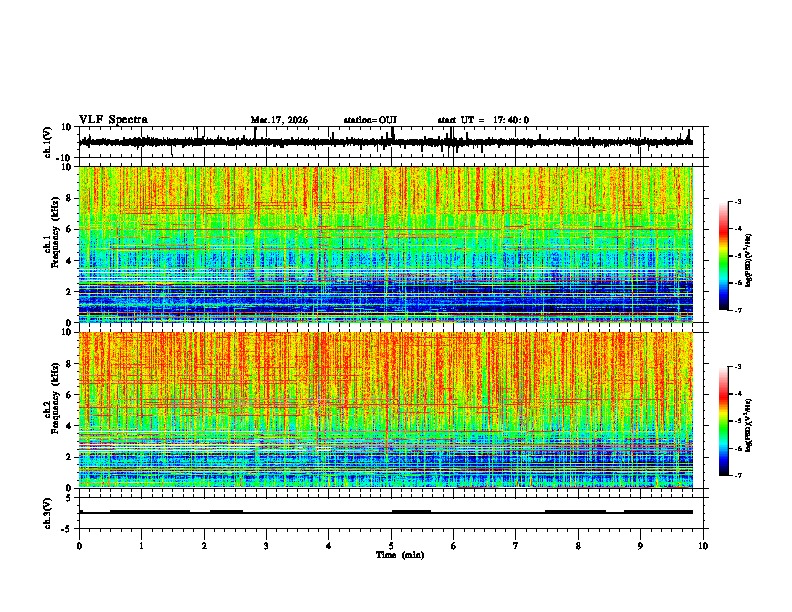The height and width of the screenshot is (612, 792).
Task: Click the "station=OUI" header label
Action: coord(370,120)
